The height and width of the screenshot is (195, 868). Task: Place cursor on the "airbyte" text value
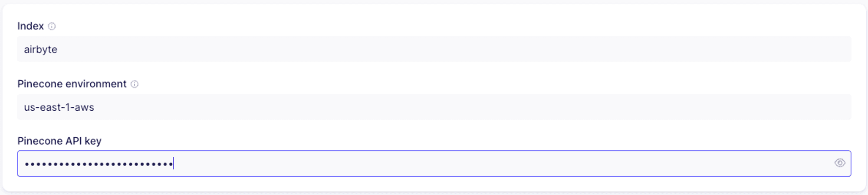pos(40,50)
